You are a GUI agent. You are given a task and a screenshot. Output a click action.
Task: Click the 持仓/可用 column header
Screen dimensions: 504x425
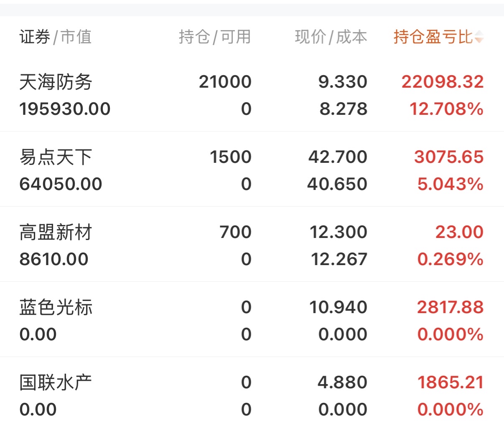(x=215, y=37)
